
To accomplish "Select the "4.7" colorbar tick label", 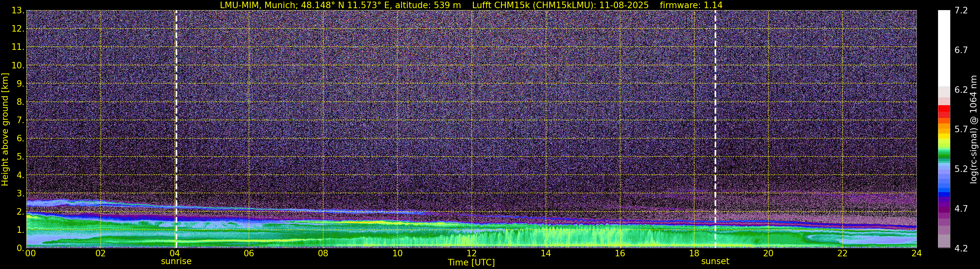I will [961, 209].
